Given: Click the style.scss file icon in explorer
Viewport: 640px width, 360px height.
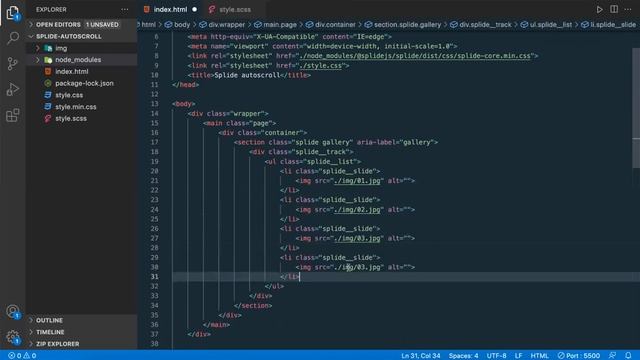Looking at the screenshot, I should [48, 118].
